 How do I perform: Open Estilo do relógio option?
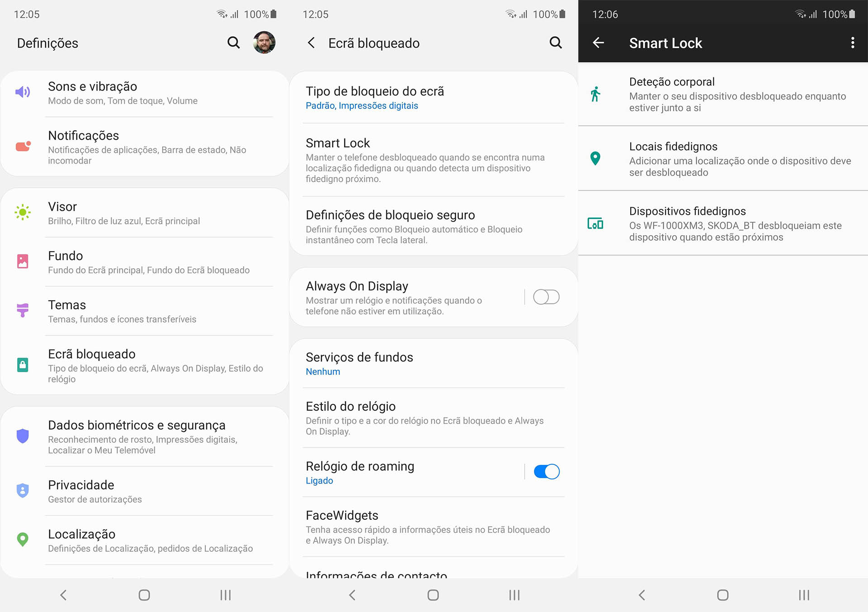433,418
